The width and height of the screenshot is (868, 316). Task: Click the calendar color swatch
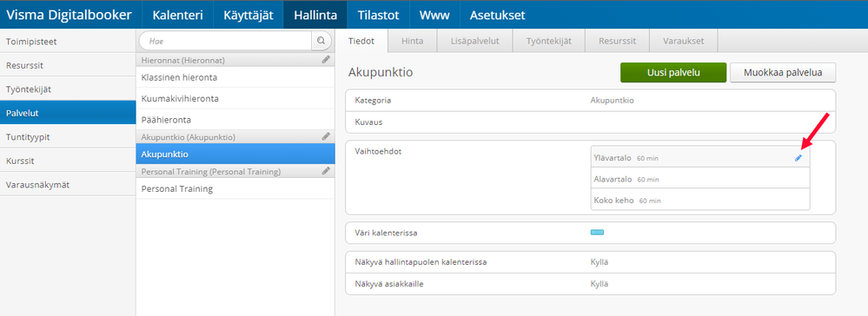tap(597, 233)
